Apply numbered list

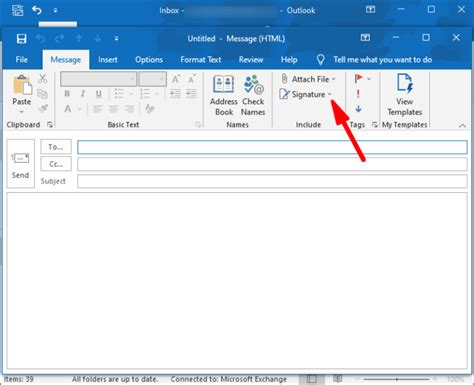point(145,94)
